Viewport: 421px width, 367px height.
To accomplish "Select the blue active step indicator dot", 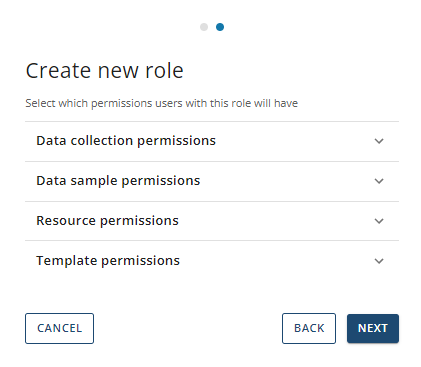I will tap(220, 27).
